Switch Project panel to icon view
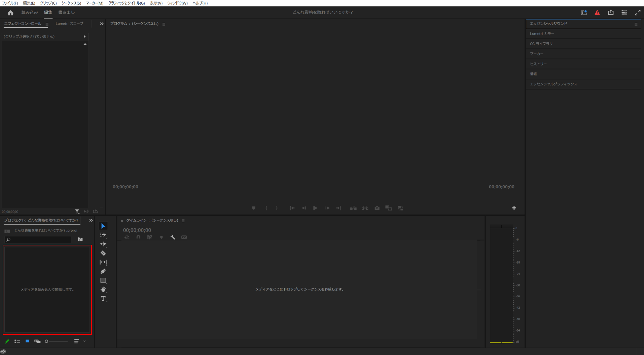Image resolution: width=644 pixels, height=355 pixels. point(27,341)
